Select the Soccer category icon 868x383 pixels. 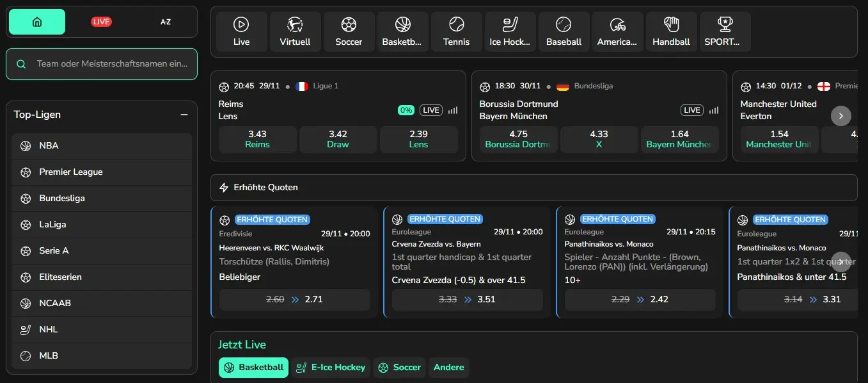pyautogui.click(x=349, y=31)
